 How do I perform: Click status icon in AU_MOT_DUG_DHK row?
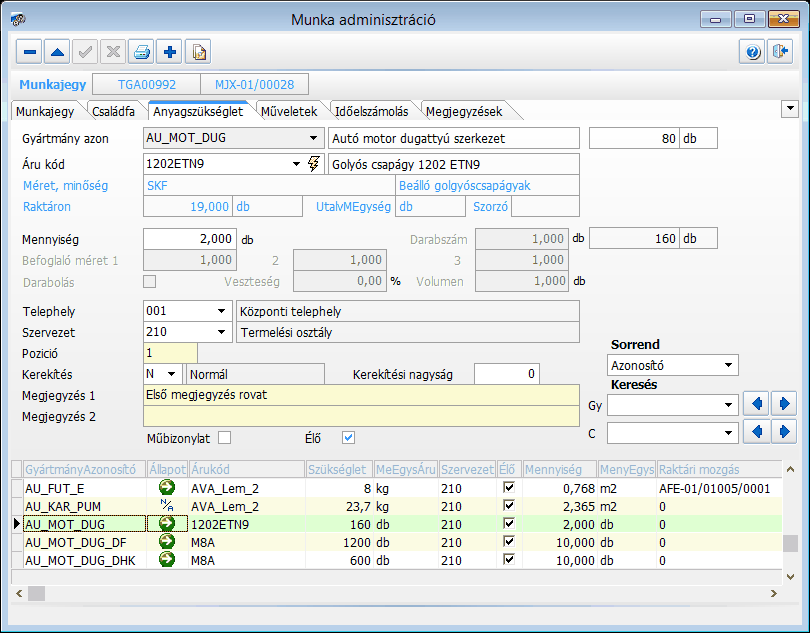(167, 559)
